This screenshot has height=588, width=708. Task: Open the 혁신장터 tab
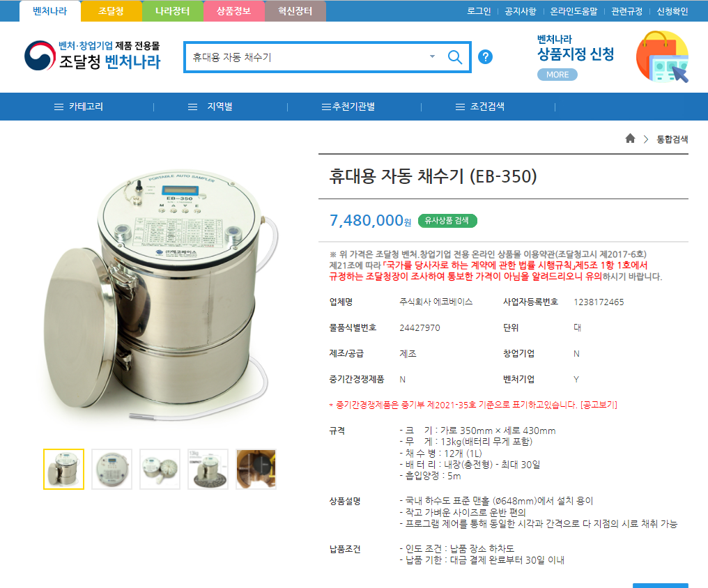coord(295,11)
